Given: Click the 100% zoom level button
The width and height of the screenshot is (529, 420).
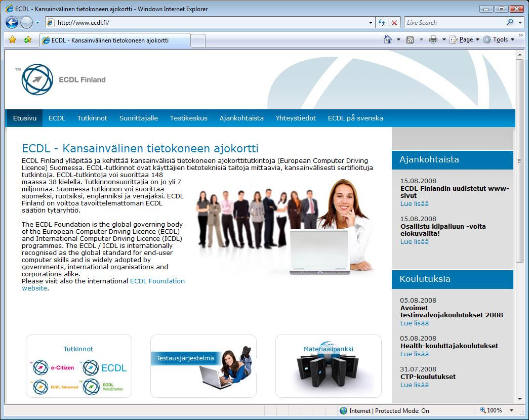Looking at the screenshot, I should pyautogui.click(x=491, y=410).
